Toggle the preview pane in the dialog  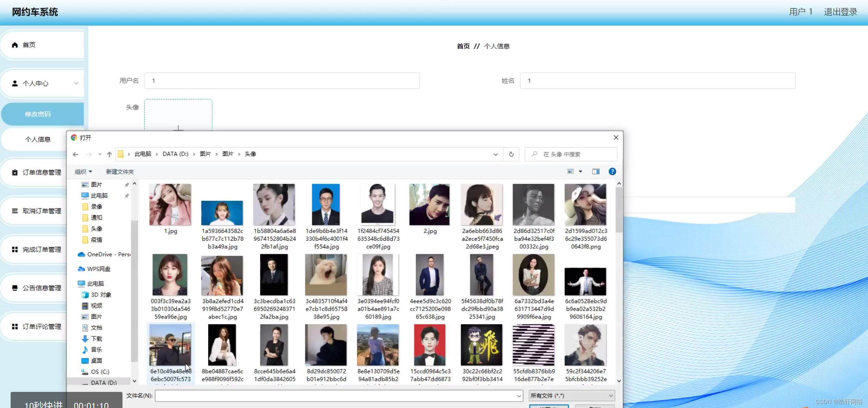tap(596, 171)
